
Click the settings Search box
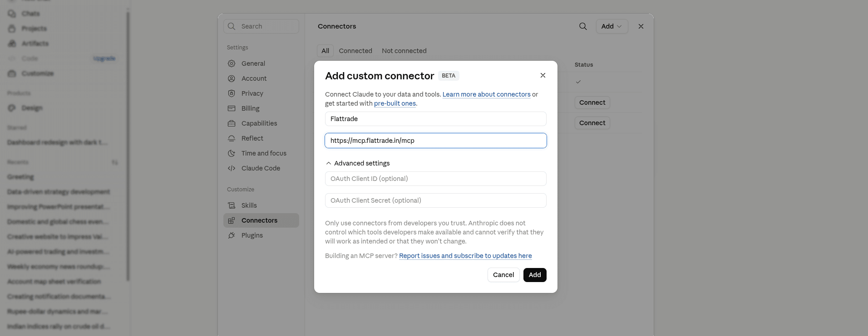pos(261,26)
